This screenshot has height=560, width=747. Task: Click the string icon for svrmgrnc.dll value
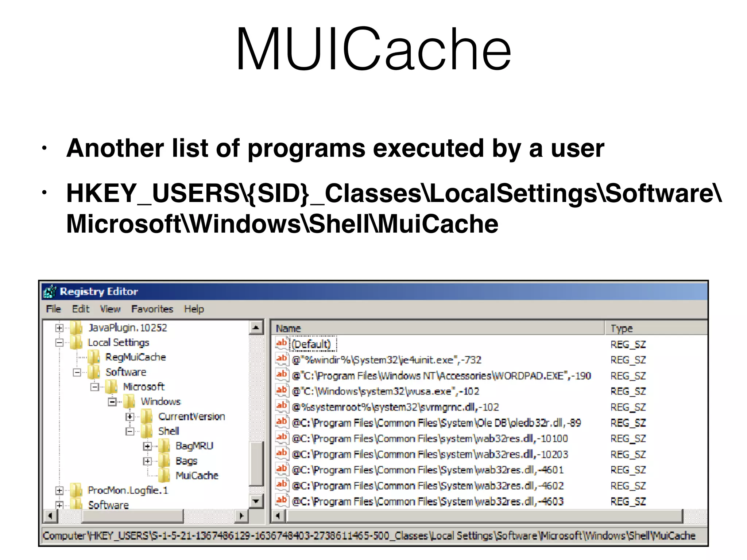pos(282,407)
